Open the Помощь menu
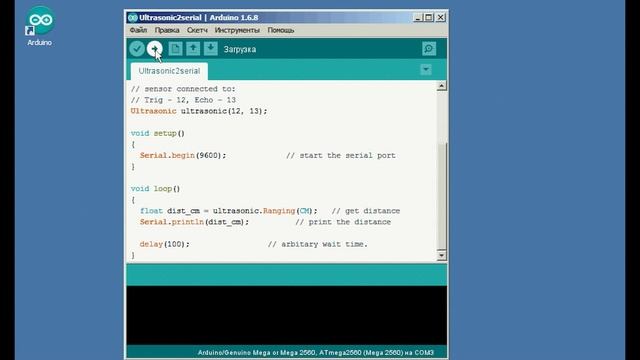The height and width of the screenshot is (360, 640). [x=281, y=30]
